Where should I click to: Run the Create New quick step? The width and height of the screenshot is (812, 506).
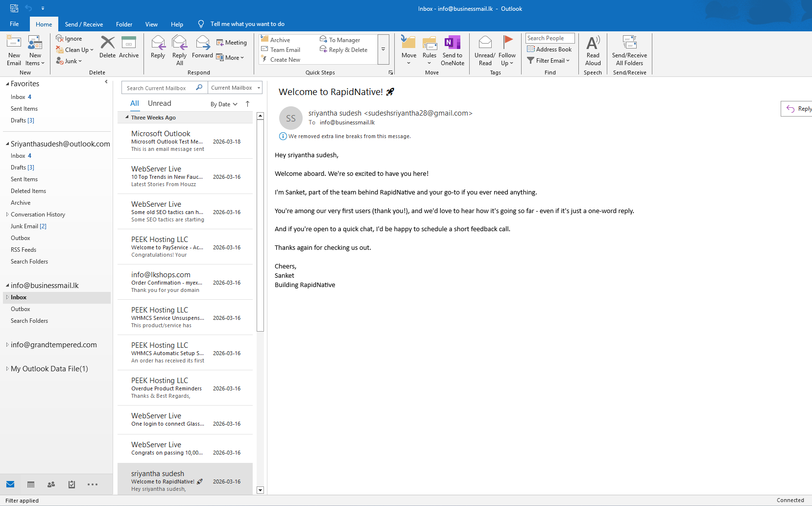[281, 60]
